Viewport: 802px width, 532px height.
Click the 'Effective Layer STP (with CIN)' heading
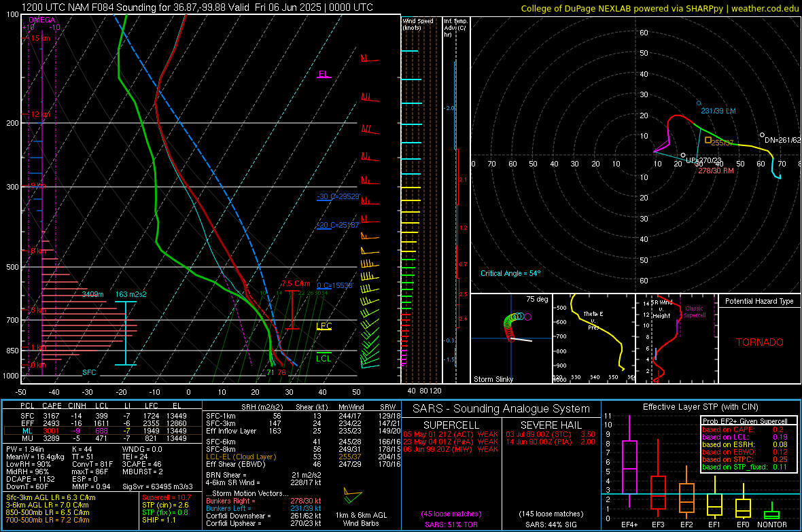pyautogui.click(x=700, y=407)
